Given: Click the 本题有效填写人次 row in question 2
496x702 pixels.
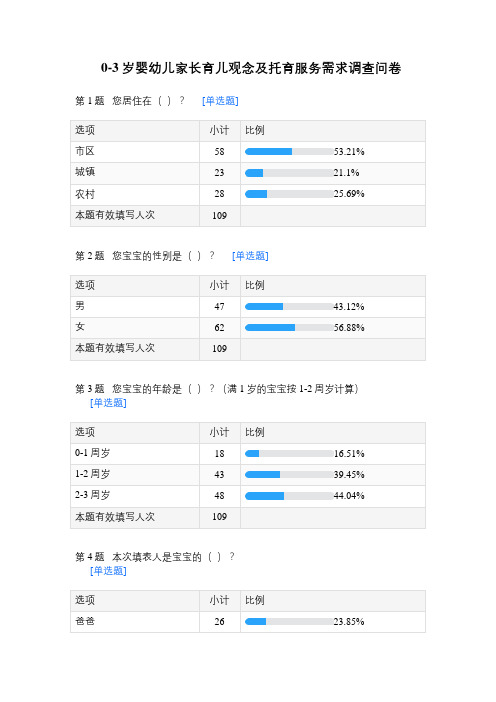Looking at the screenshot, I should 248,349.
